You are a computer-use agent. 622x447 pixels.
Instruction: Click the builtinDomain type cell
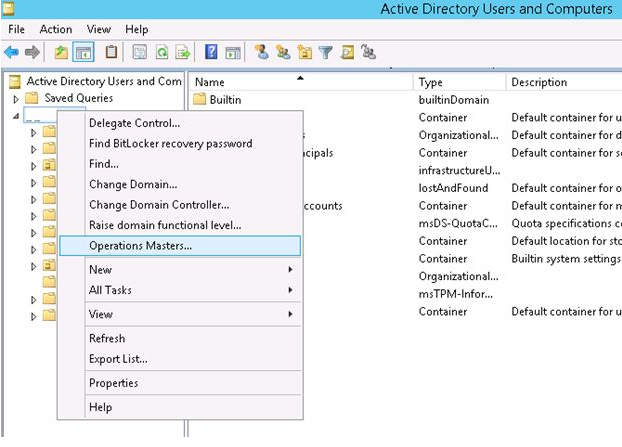(454, 100)
